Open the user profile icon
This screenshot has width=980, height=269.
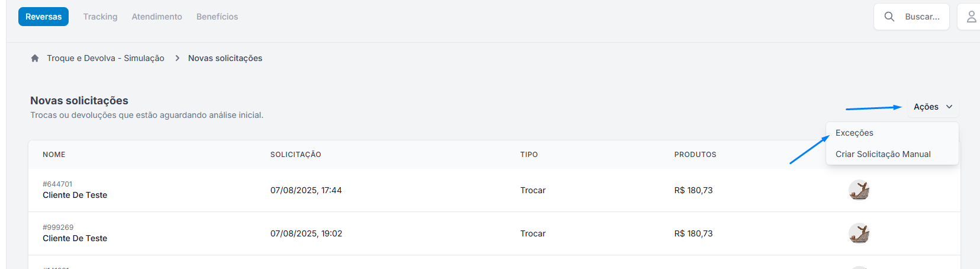point(971,17)
